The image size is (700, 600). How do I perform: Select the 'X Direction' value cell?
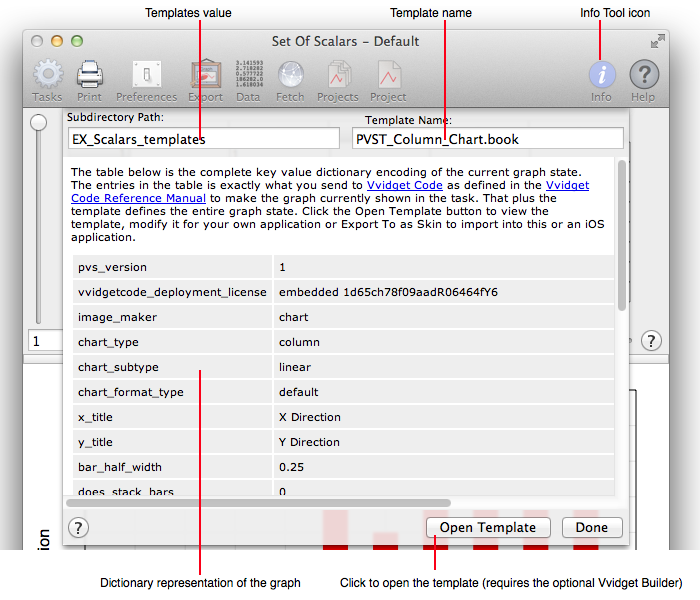tap(444, 417)
